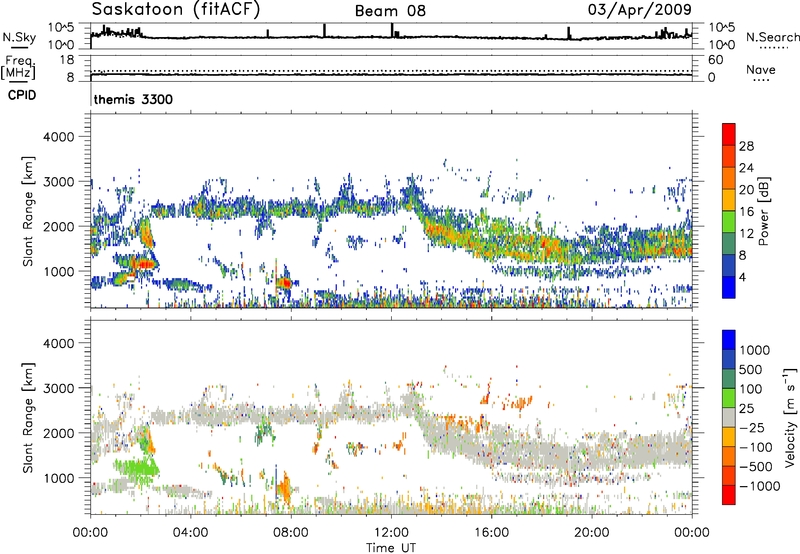Image resolution: width=800 pixels, height=554 pixels.
Task: Click the 'CPID' label
Action: click(22, 95)
